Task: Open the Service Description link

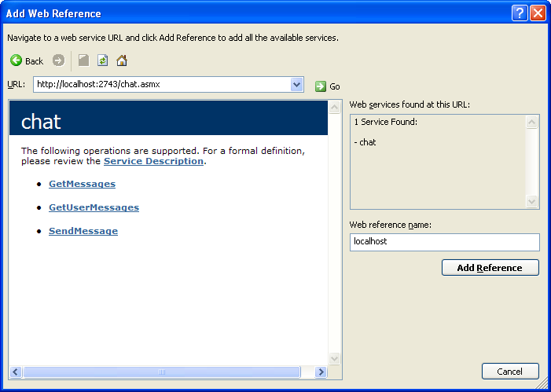Action: click(153, 161)
